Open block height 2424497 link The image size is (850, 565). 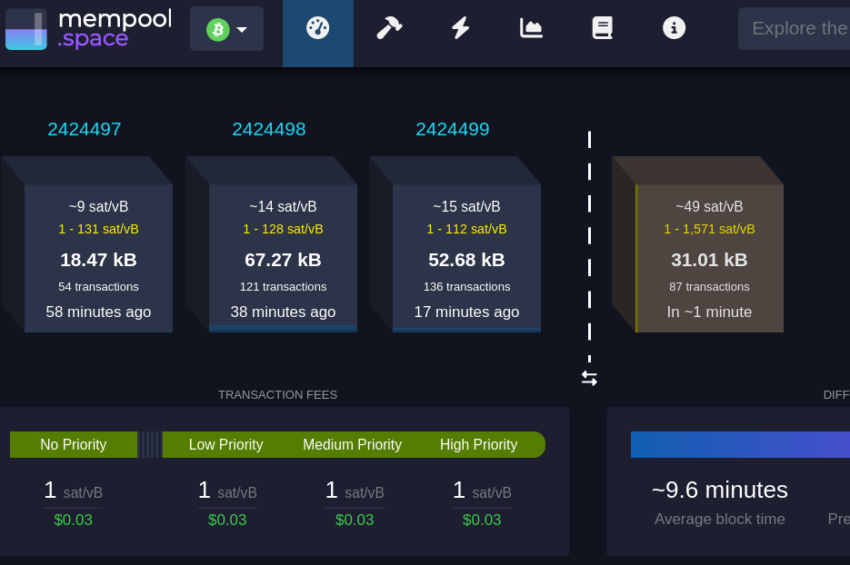click(84, 129)
